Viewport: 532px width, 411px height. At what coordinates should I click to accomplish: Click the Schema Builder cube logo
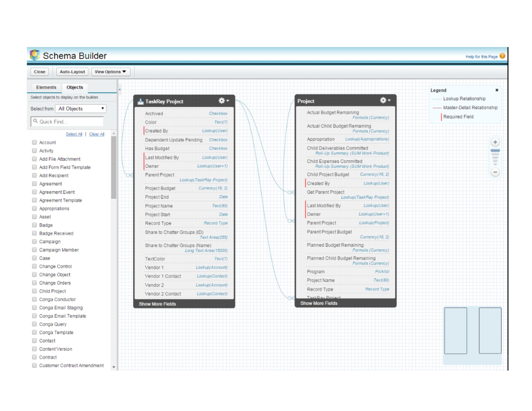tap(35, 55)
